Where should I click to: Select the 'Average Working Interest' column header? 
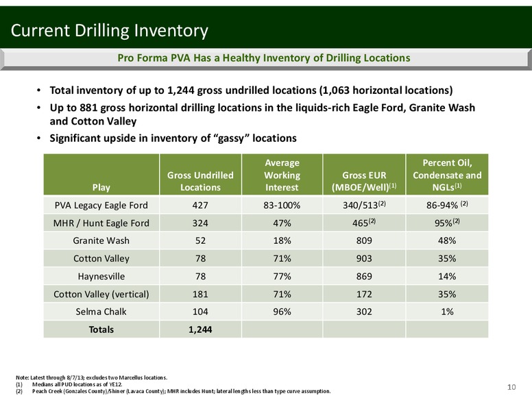click(x=282, y=175)
